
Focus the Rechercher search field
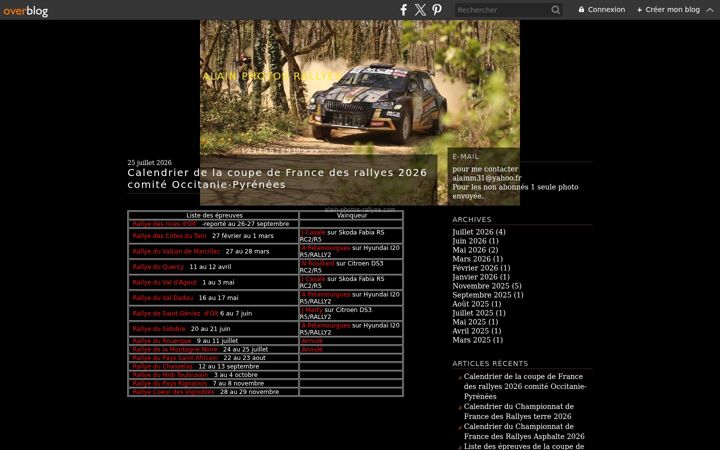pos(503,10)
